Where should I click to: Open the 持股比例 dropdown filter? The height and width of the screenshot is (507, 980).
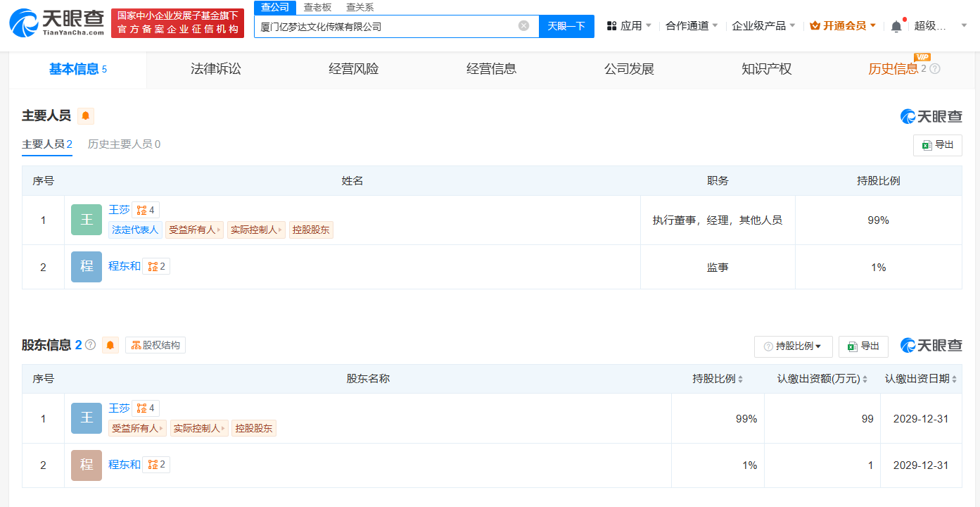(793, 346)
